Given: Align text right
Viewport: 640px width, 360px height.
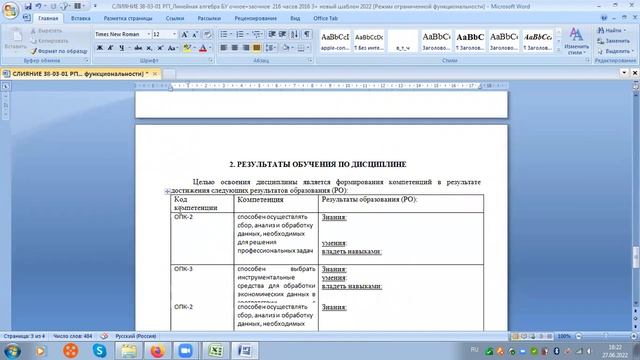Looking at the screenshot, I should (x=246, y=48).
